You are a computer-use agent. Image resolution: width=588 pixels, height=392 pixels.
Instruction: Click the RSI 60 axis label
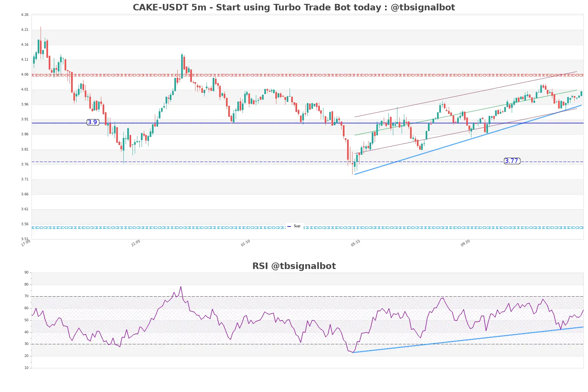26,308
